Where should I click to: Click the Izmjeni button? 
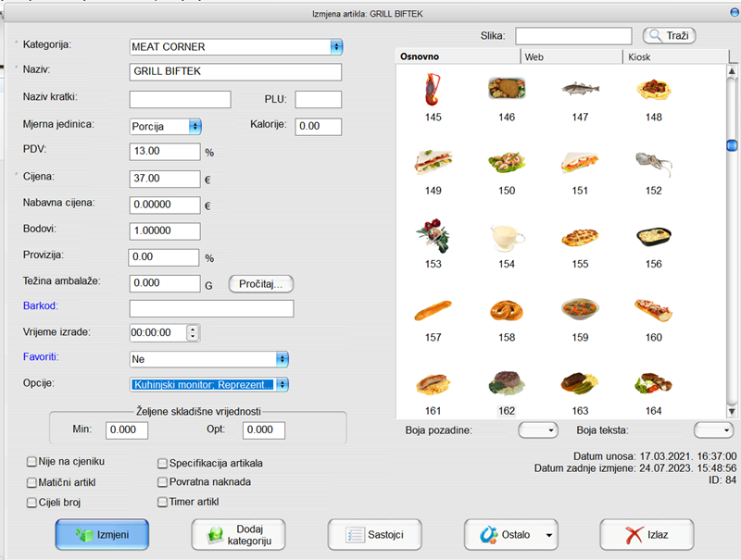tap(102, 534)
